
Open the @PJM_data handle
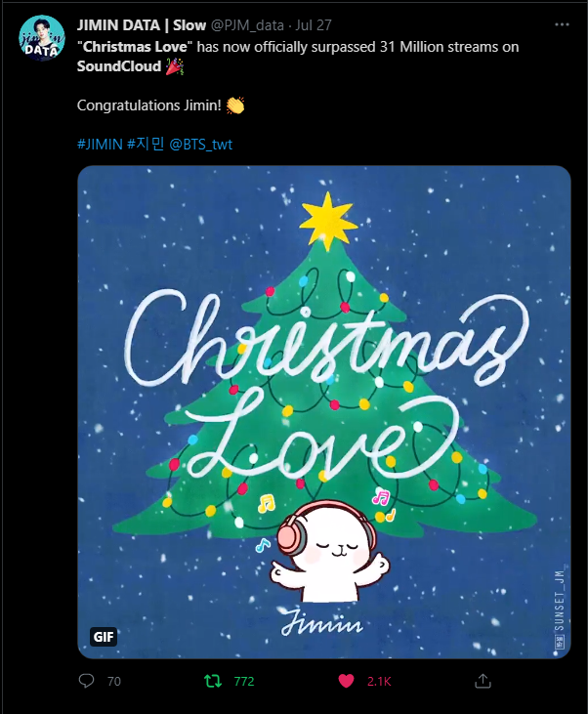pyautogui.click(x=247, y=25)
